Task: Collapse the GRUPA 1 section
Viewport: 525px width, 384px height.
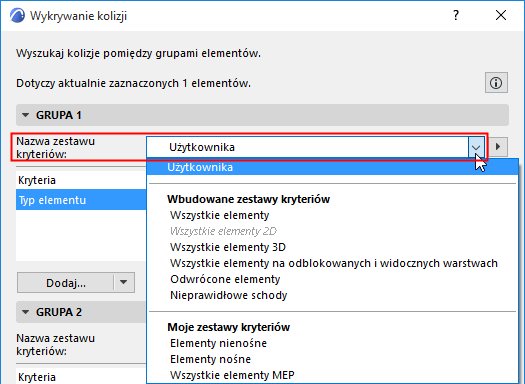Action: [25, 115]
